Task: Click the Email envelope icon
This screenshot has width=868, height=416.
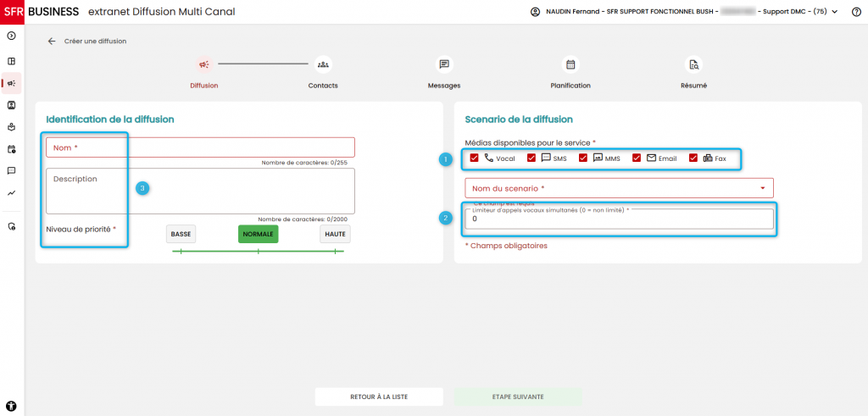Action: coord(651,158)
